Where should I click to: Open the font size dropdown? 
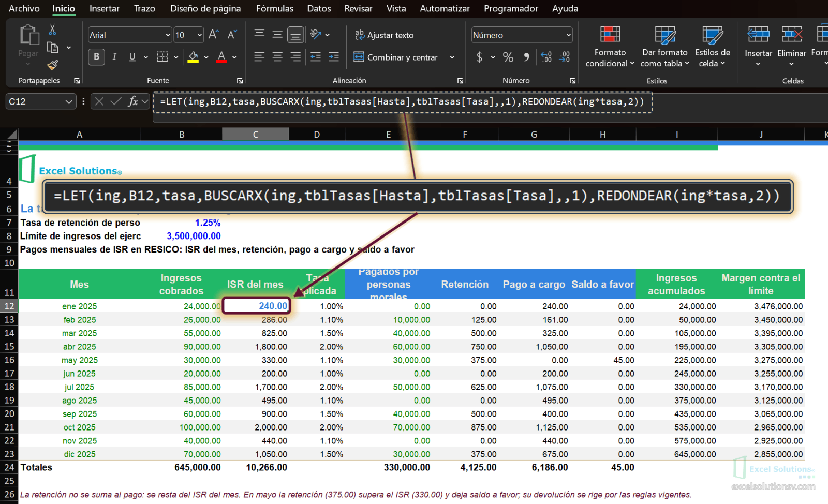[200, 35]
